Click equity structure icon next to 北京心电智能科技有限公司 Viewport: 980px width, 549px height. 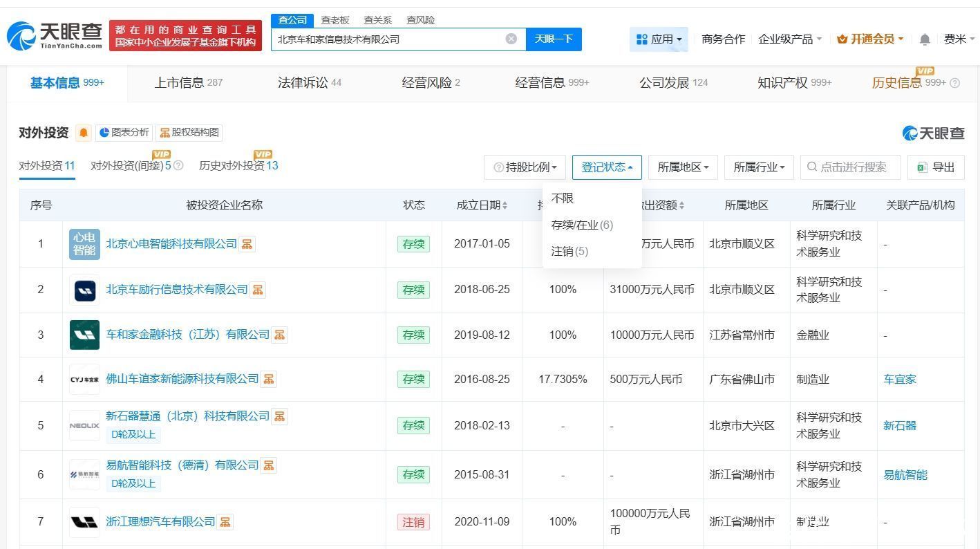[x=247, y=244]
